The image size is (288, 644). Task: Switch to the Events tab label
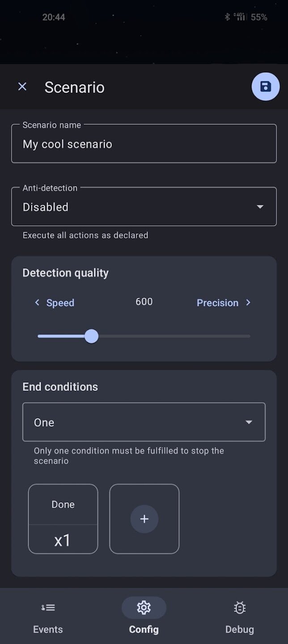click(x=48, y=629)
